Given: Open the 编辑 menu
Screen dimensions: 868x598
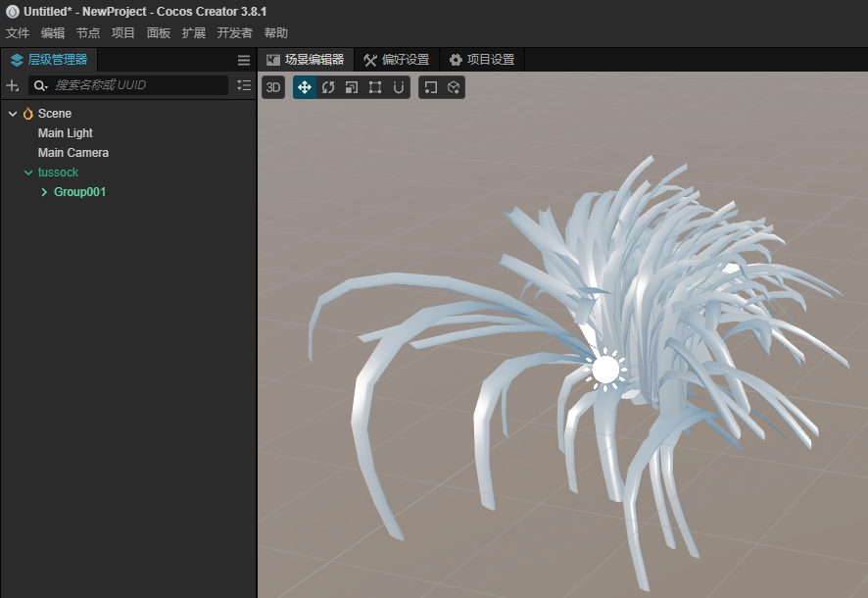Looking at the screenshot, I should click(x=53, y=33).
